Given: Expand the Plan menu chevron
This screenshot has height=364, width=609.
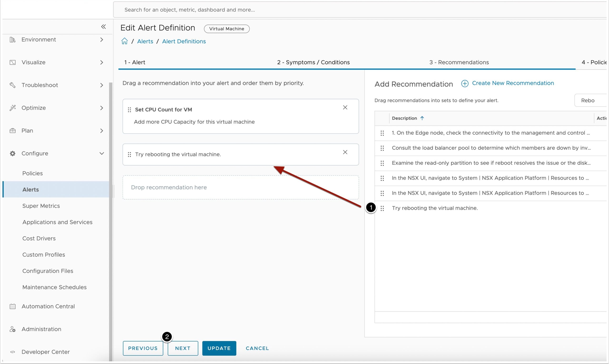Looking at the screenshot, I should 102,131.
